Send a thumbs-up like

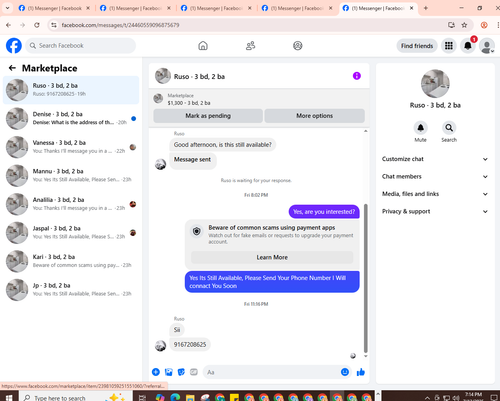point(361,372)
